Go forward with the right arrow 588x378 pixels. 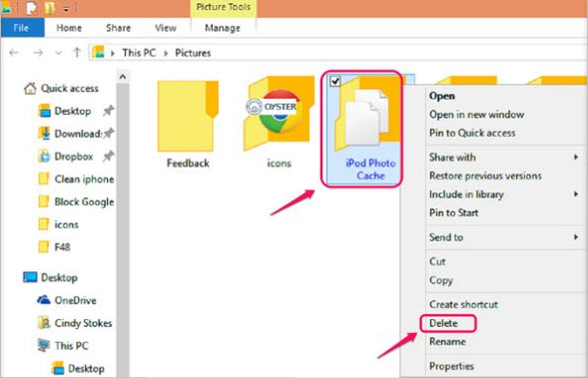38,53
